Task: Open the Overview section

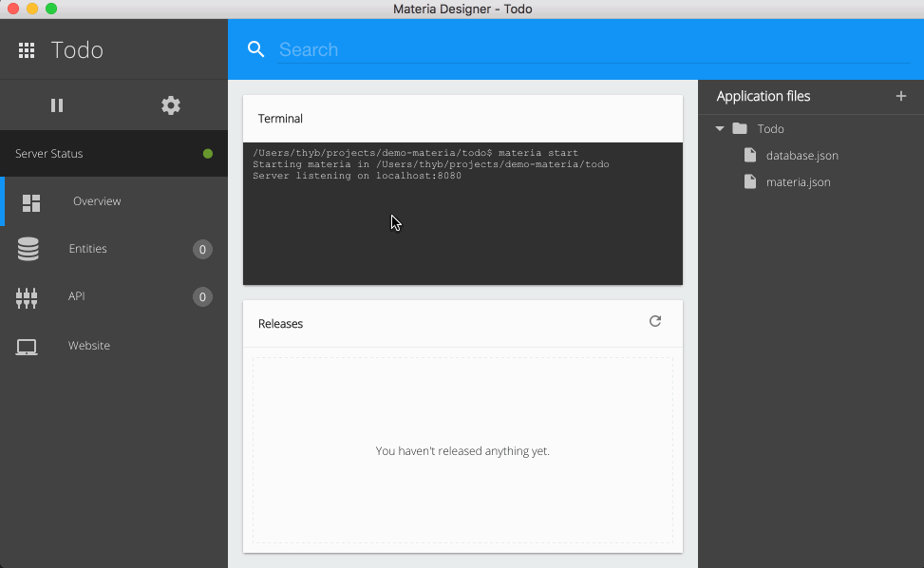Action: coord(114,201)
